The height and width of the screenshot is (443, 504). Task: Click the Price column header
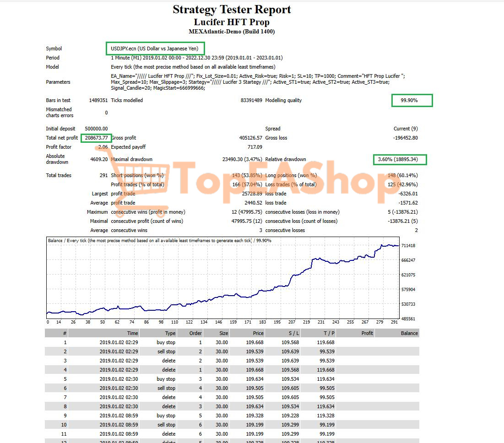pyautogui.click(x=258, y=333)
